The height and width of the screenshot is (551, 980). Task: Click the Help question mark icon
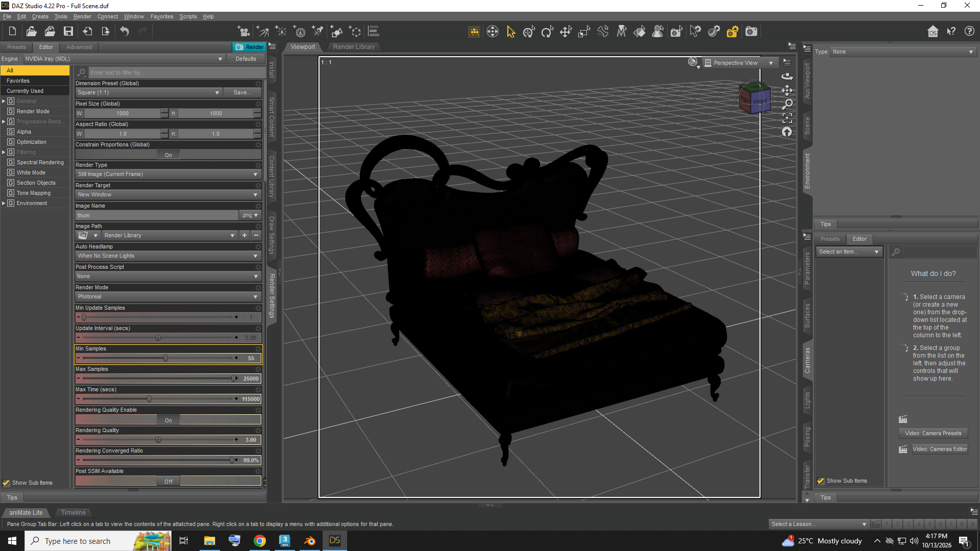[x=969, y=32]
